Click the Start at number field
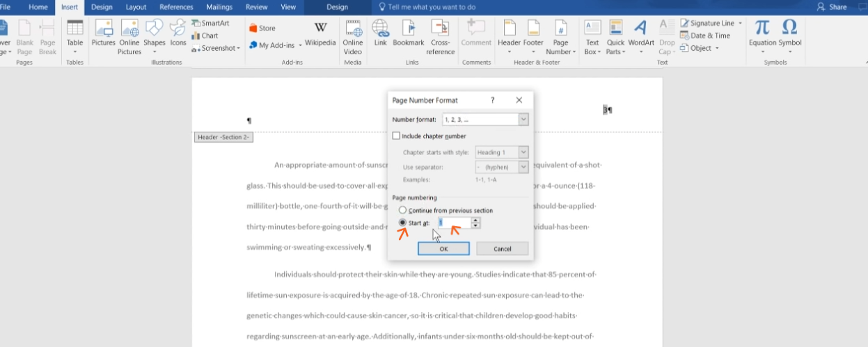The image size is (868, 347). (x=454, y=223)
